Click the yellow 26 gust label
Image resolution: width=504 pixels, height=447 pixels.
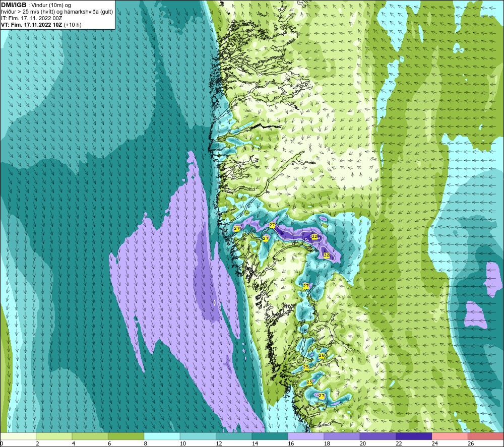point(322,355)
